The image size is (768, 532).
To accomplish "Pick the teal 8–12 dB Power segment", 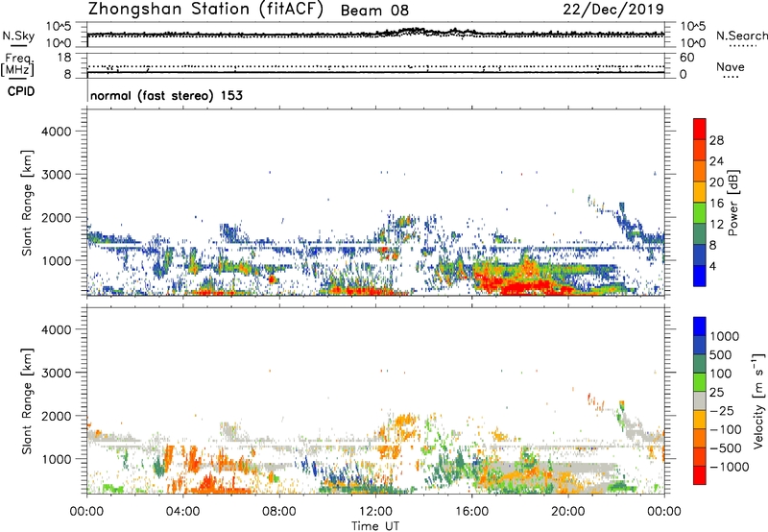I will pyautogui.click(x=700, y=234).
